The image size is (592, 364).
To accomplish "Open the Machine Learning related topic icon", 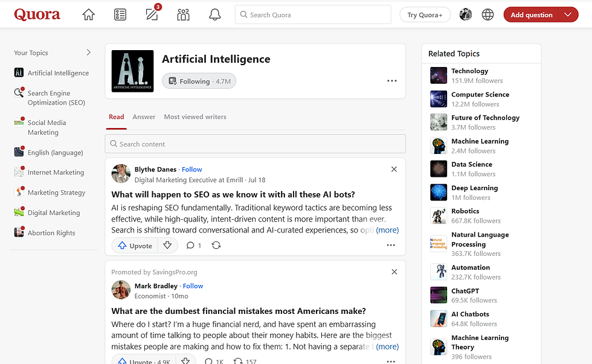I will [439, 145].
